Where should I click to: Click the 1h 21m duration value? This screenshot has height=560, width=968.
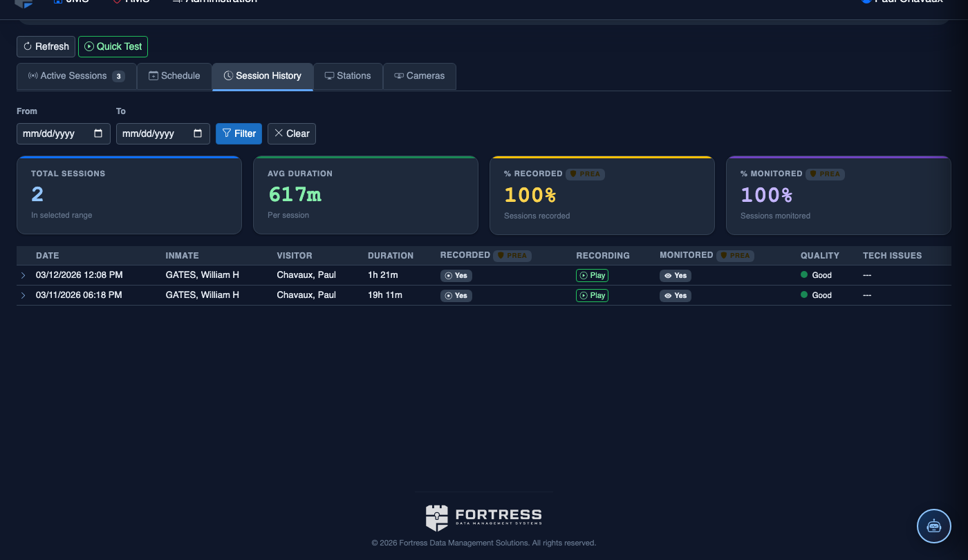click(383, 275)
